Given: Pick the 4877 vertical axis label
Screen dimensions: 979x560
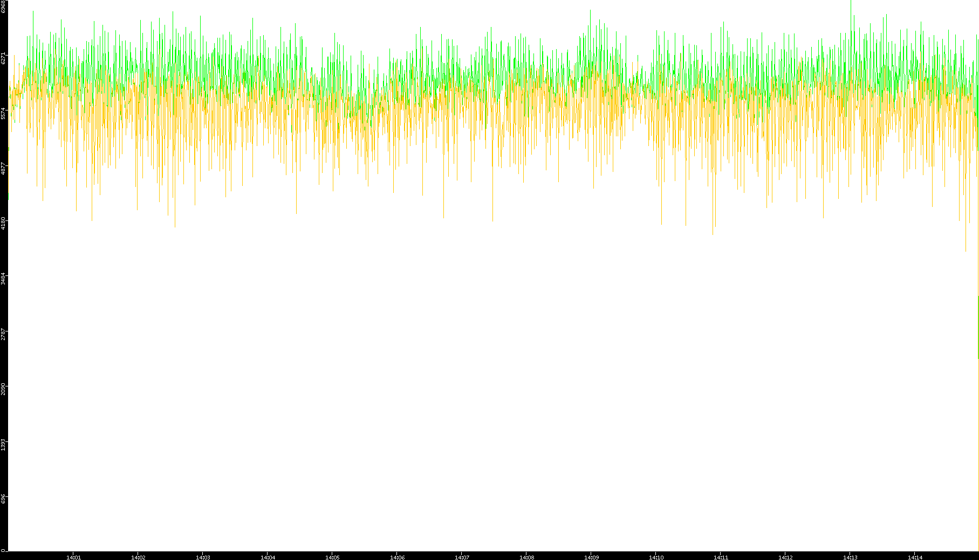Looking at the screenshot, I should pos(3,168).
